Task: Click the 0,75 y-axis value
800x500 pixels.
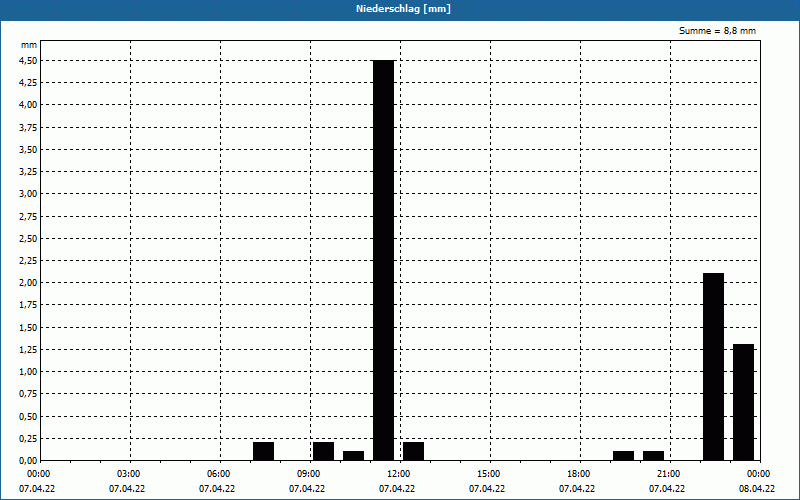Action: click(28, 394)
